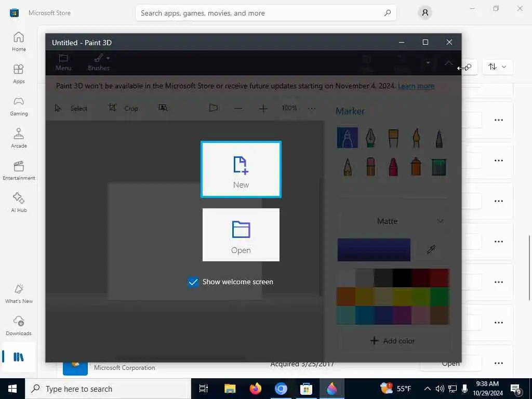Screen dimensions: 532x399
Task: Open File Explorer from taskbar
Action: [230, 389]
